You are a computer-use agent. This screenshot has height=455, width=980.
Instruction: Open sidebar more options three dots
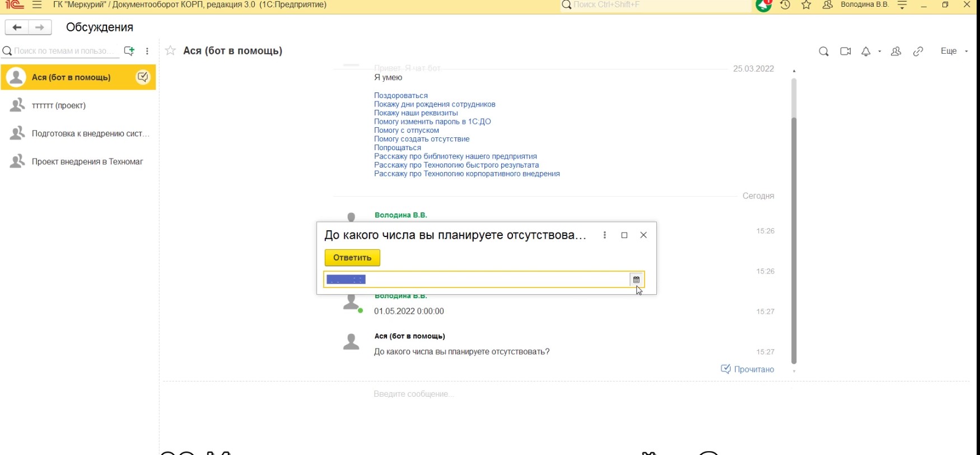(147, 51)
